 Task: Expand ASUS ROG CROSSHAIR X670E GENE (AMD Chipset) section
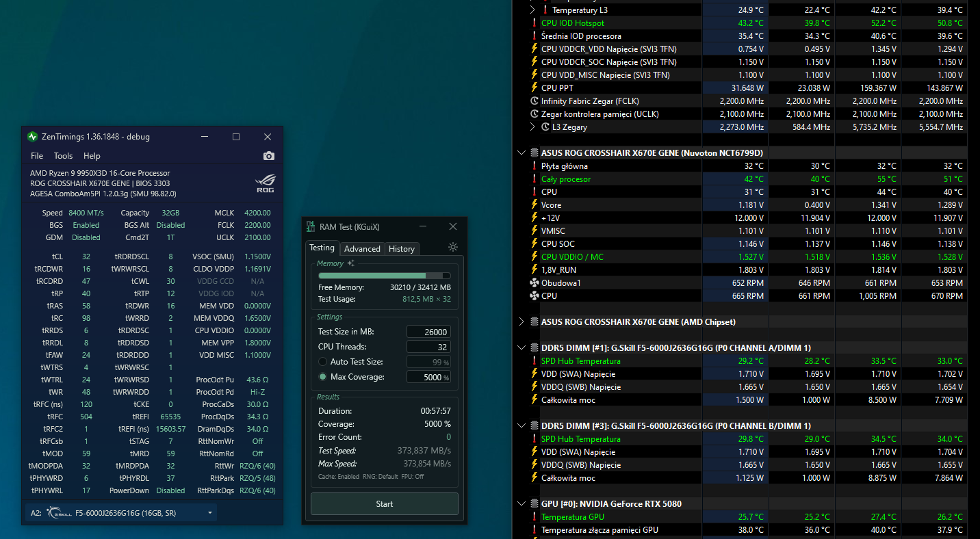coord(522,321)
